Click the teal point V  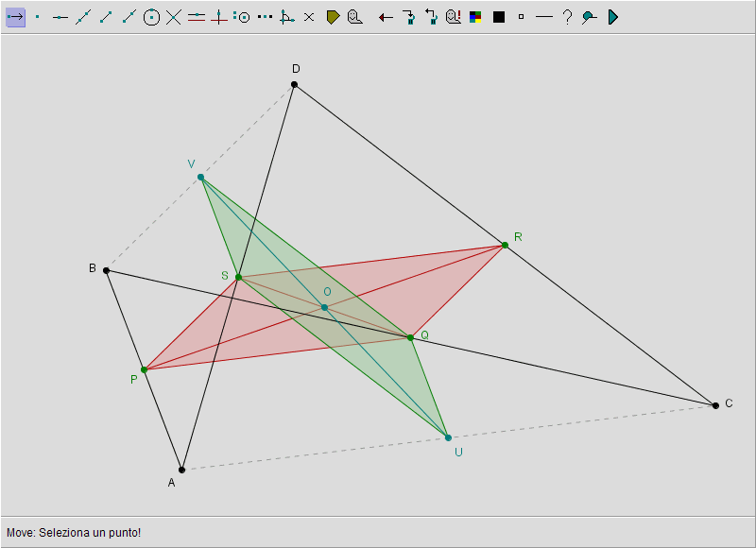click(200, 178)
